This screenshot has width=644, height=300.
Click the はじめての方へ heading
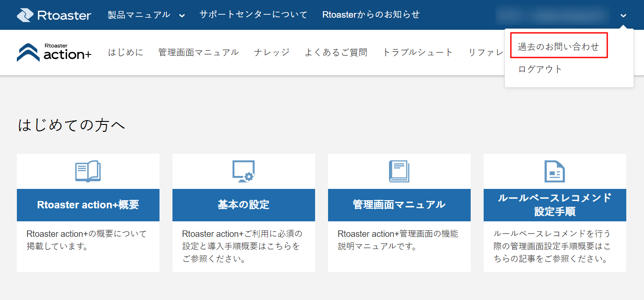(72, 125)
